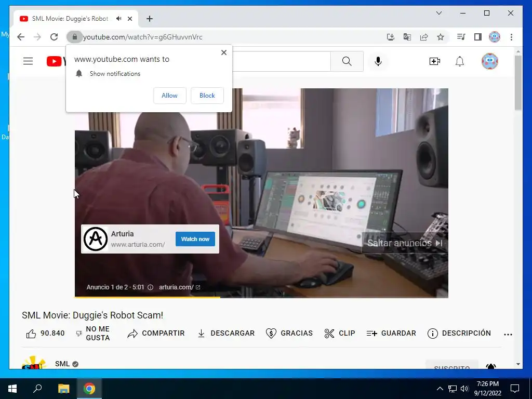Screen dimensions: 532x399
Task: Open the Chrome three-dot menu
Action: pos(511,37)
